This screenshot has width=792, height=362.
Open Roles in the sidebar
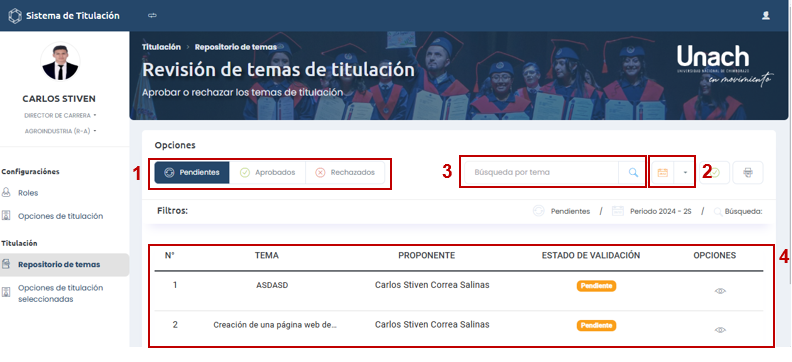[x=28, y=193]
